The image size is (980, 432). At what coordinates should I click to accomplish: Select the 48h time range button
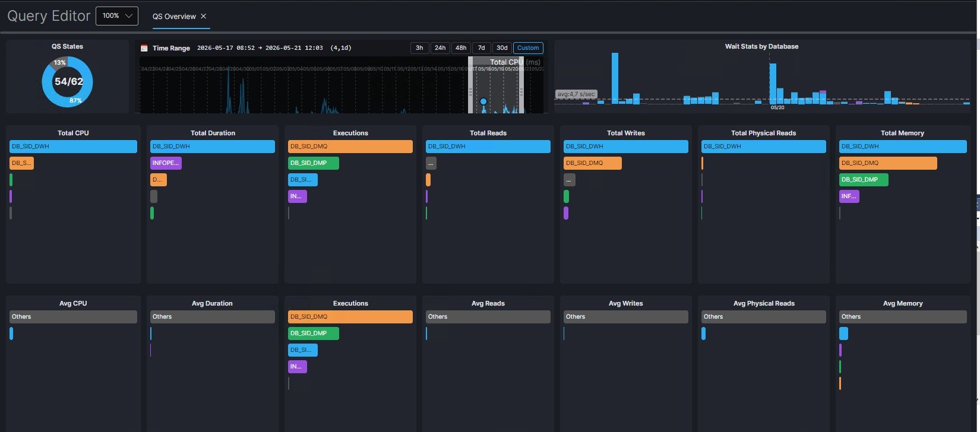pos(461,48)
